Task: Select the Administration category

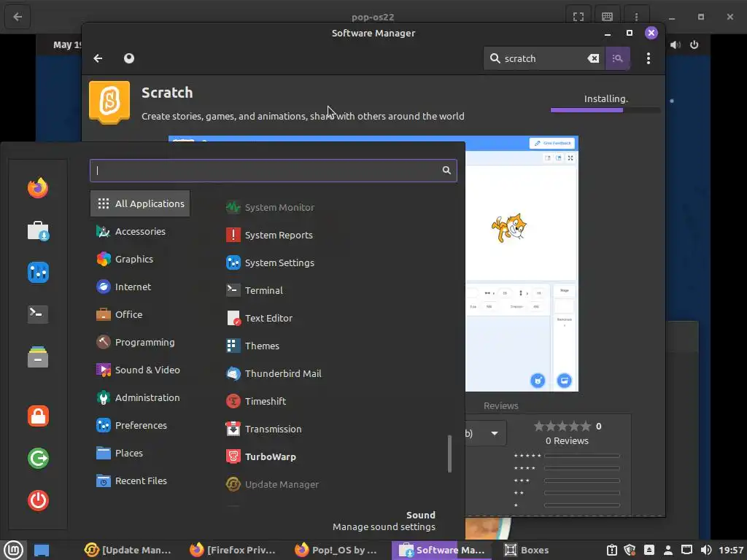Action: point(140,397)
